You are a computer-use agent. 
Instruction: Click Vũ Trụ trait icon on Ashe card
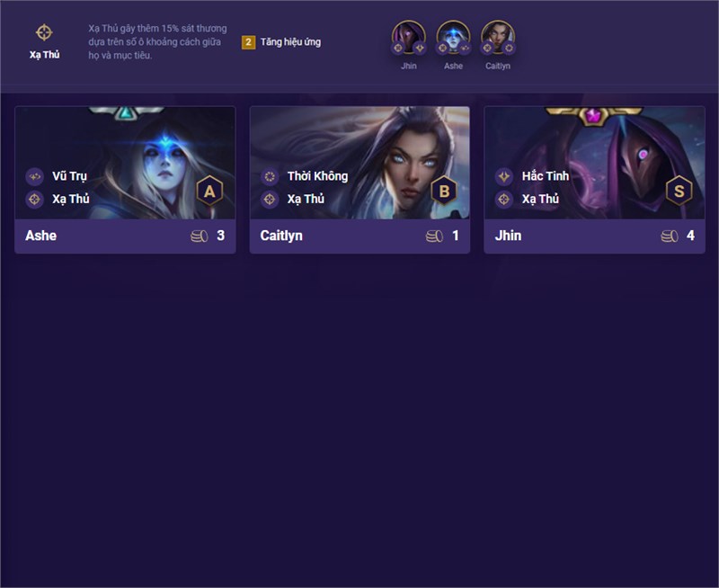(34, 176)
